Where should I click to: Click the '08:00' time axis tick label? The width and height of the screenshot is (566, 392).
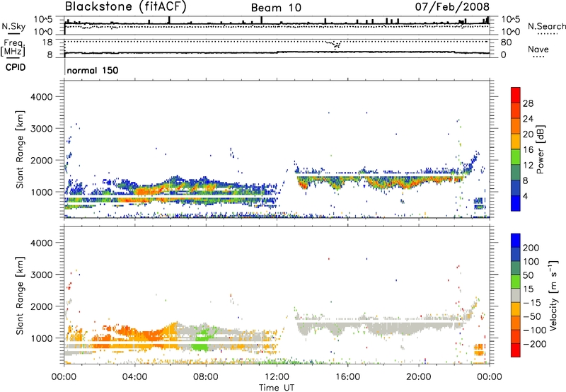[205, 377]
